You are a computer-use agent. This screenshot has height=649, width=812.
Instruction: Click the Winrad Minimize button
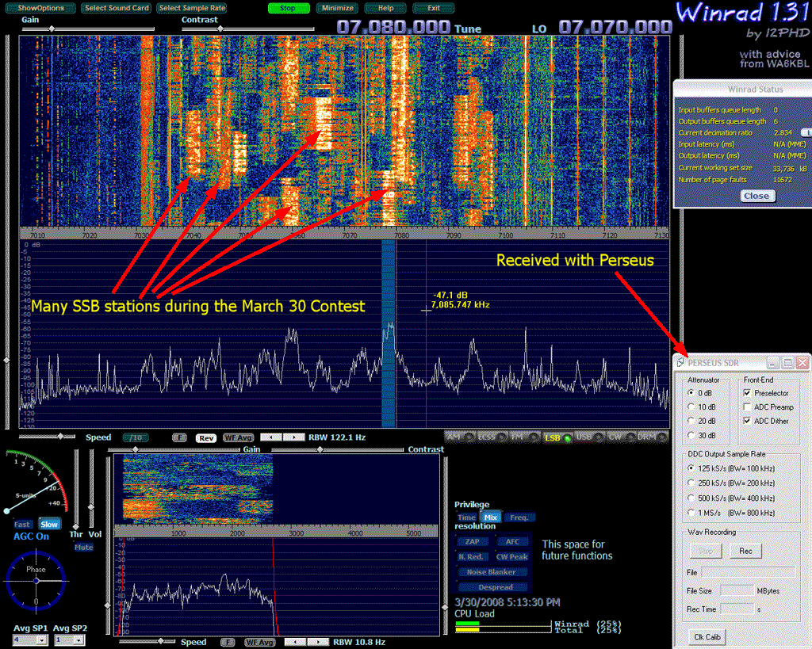(x=338, y=8)
